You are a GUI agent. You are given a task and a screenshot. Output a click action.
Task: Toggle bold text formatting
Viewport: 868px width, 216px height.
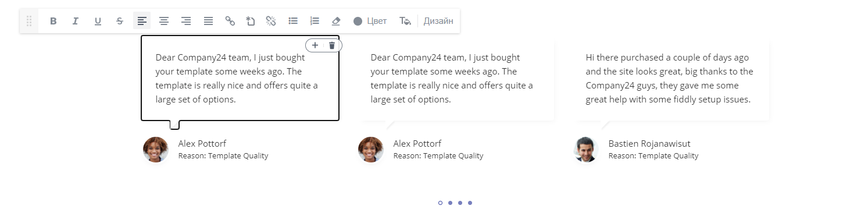tap(53, 21)
